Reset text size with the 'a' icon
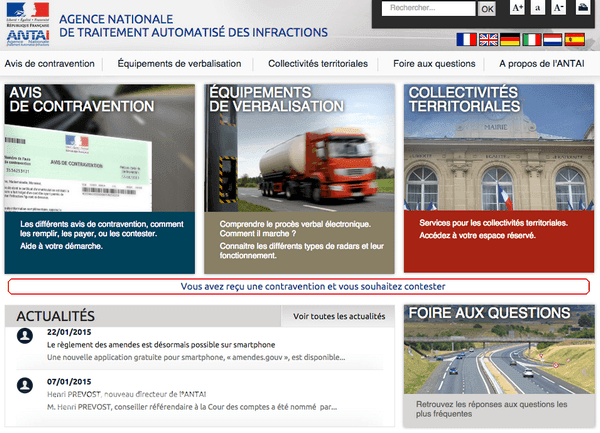The height and width of the screenshot is (433, 600). (538, 8)
